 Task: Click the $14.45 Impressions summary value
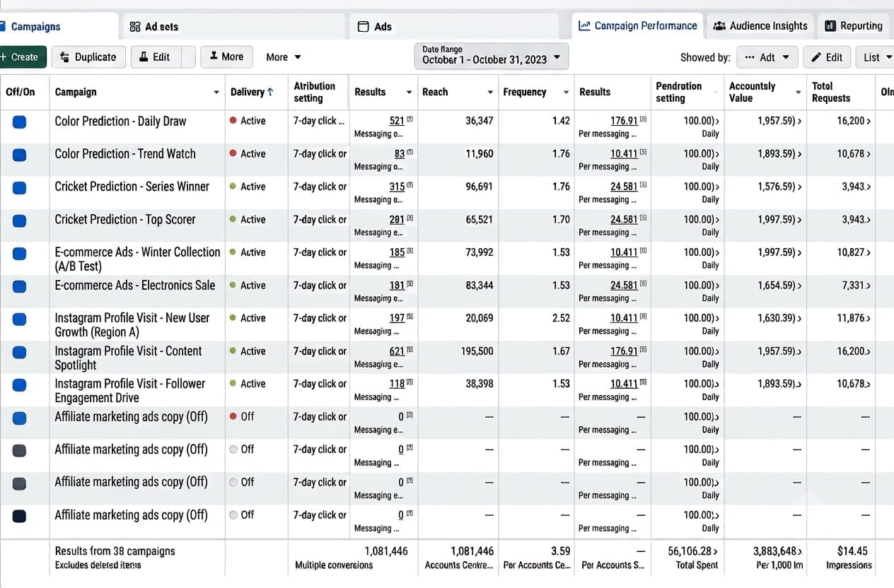coord(852,551)
